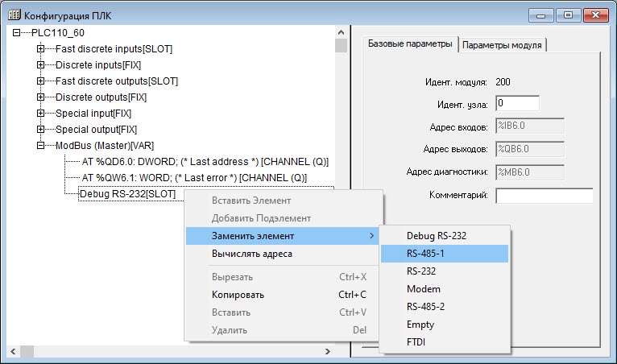Expand the Fast discrete outputs[SLOT] node

(40, 81)
